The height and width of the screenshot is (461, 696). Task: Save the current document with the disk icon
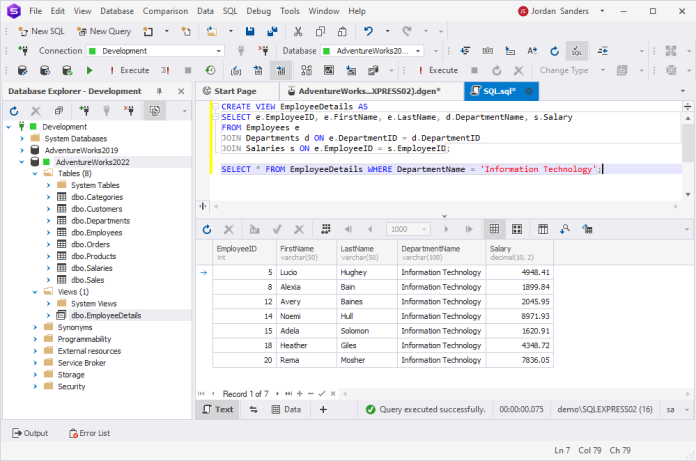point(250,31)
